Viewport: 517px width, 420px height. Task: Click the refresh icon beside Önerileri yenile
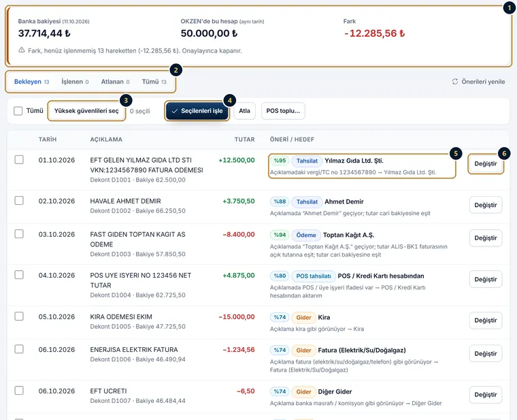[455, 82]
